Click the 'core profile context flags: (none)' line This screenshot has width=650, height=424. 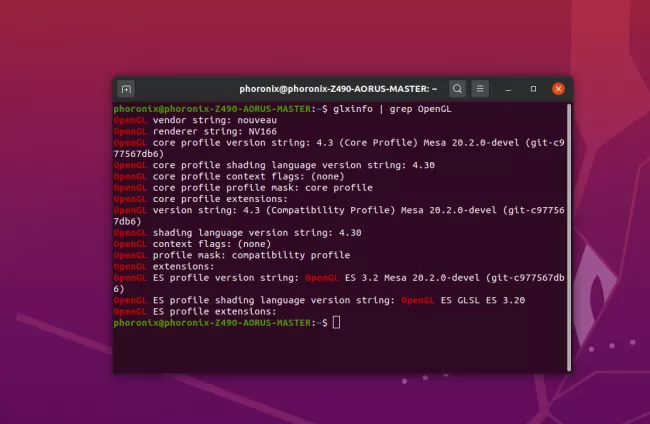click(x=229, y=176)
